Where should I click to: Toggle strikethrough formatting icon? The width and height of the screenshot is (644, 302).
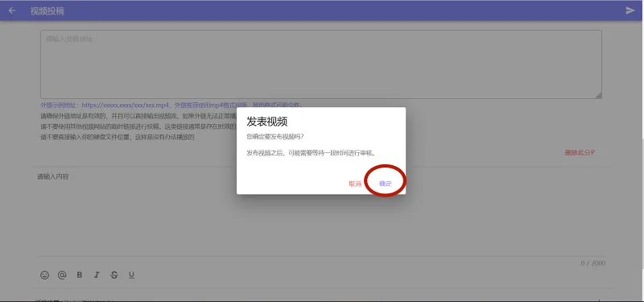[x=114, y=275]
